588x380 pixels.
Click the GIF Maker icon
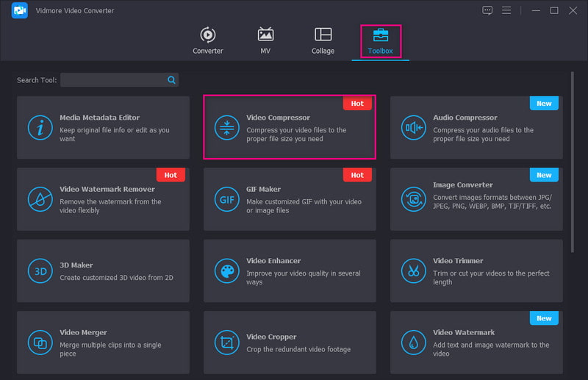226,198
